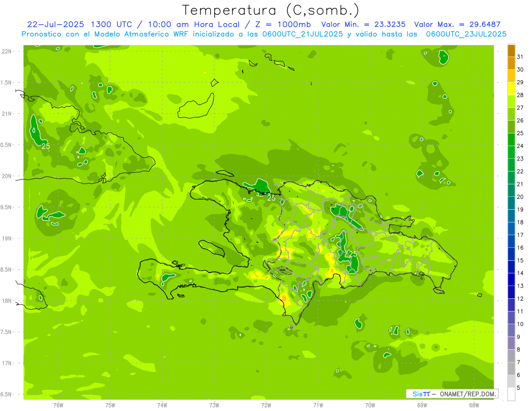Click the '18N' latitude axis label
The image size is (532, 411).
(x=6, y=301)
